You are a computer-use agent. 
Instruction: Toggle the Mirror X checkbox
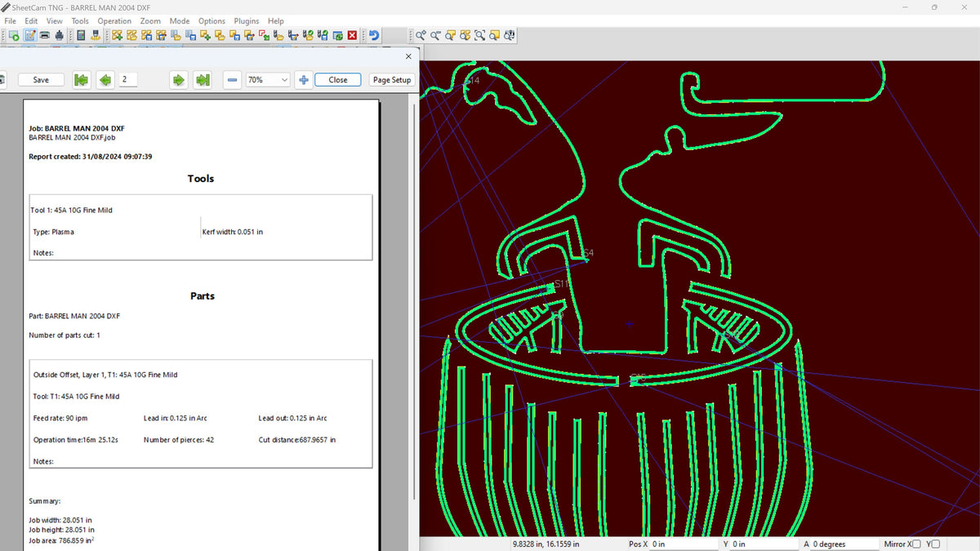(916, 544)
